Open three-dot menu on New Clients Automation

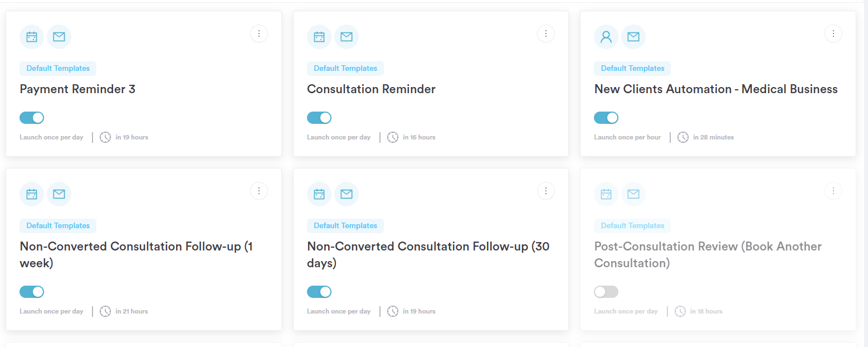[x=833, y=33]
